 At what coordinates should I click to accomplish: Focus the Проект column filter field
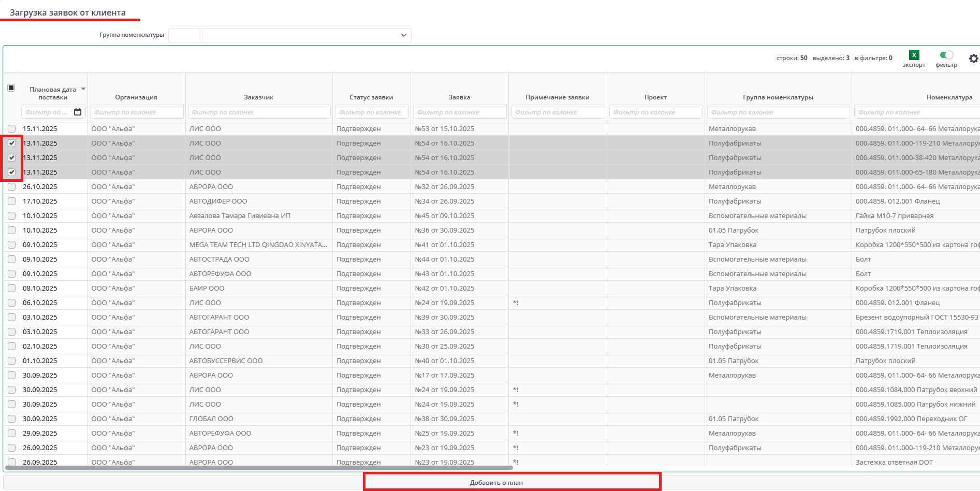pos(655,112)
